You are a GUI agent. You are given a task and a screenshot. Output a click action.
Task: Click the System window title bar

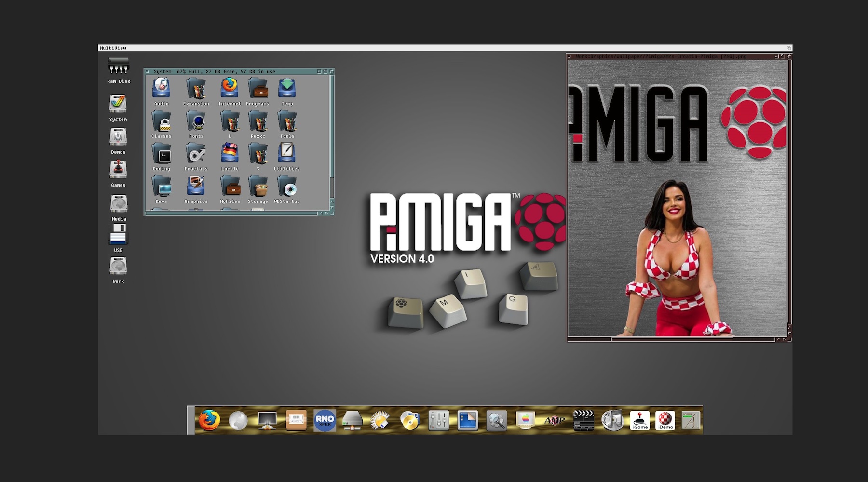[231, 71]
